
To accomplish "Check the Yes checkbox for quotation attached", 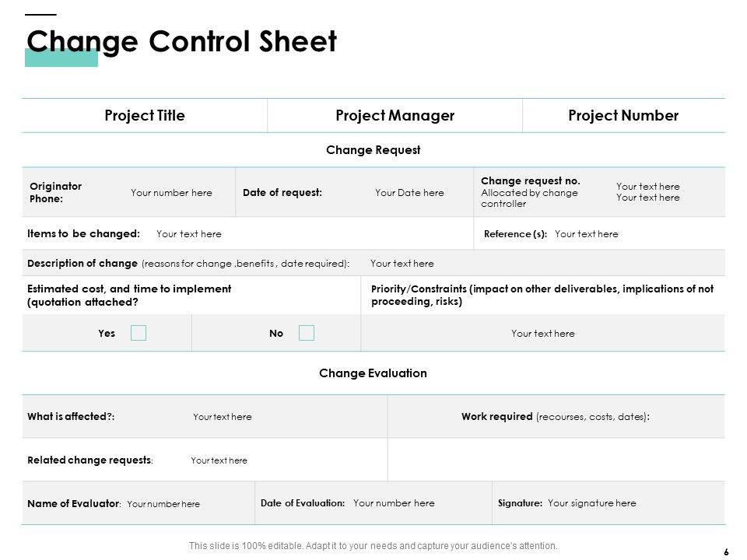I will point(139,333).
